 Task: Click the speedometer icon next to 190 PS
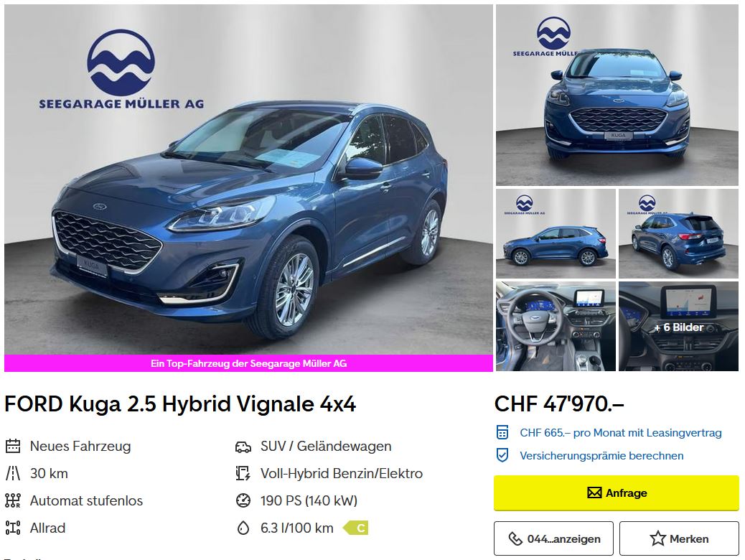[x=243, y=500]
